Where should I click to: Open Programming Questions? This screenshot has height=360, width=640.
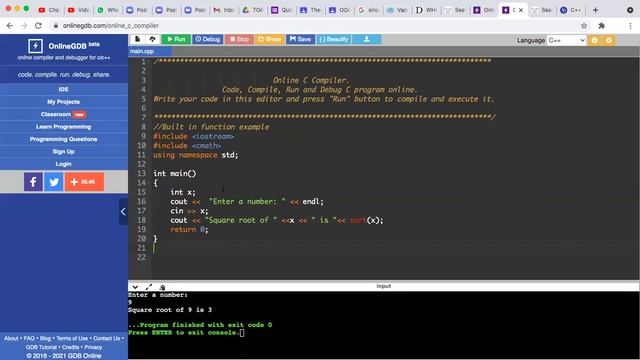coord(64,139)
